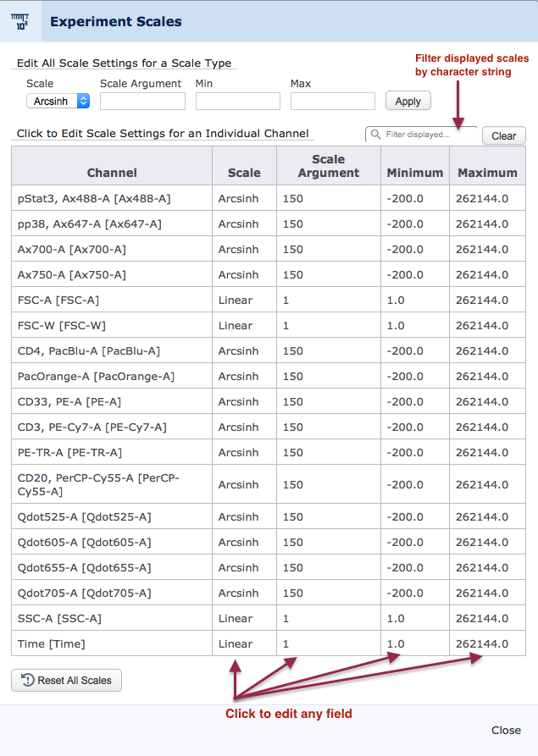Edit Maximum value for Time channel
This screenshot has height=756, width=538.
(x=487, y=643)
